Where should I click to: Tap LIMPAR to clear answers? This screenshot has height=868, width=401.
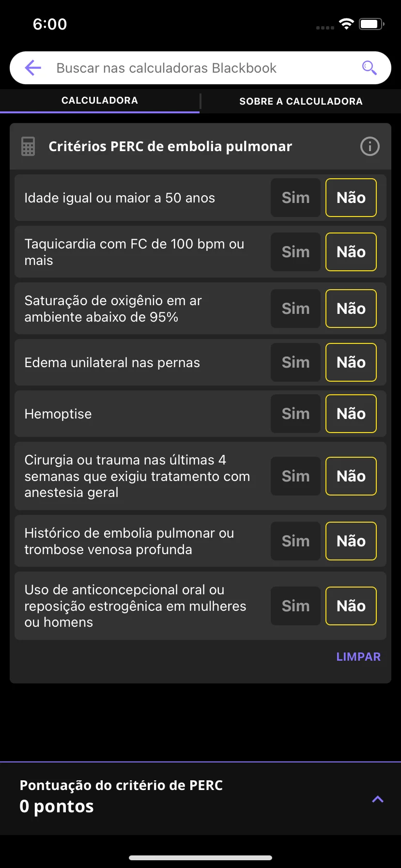[358, 657]
